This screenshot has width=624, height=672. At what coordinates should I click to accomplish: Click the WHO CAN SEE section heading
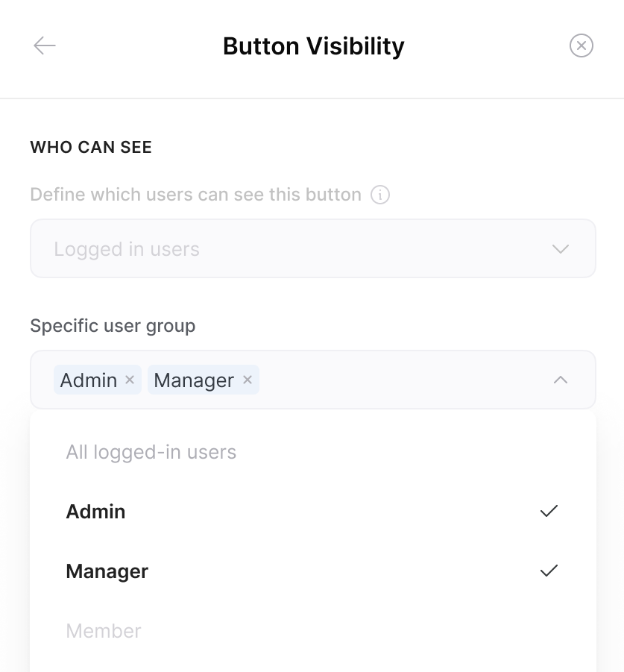[x=91, y=147]
